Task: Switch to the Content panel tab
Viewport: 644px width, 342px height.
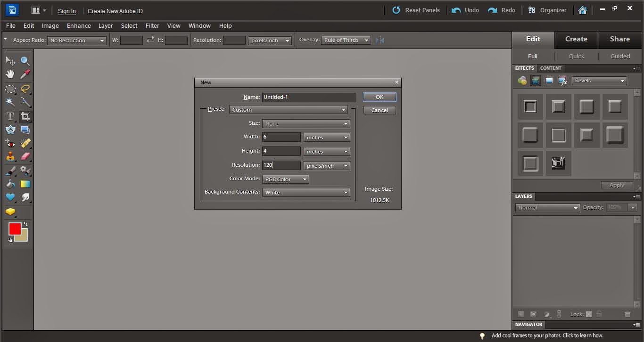Action: [x=551, y=68]
